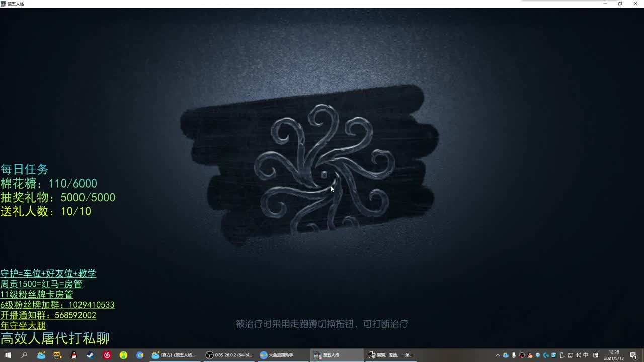Open QQ penguin icon in system tray
Image resolution: width=644 pixels, height=362 pixels.
(x=530, y=355)
